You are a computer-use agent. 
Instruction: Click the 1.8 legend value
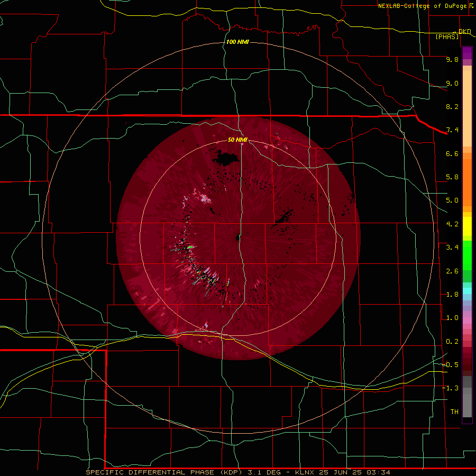452,295
